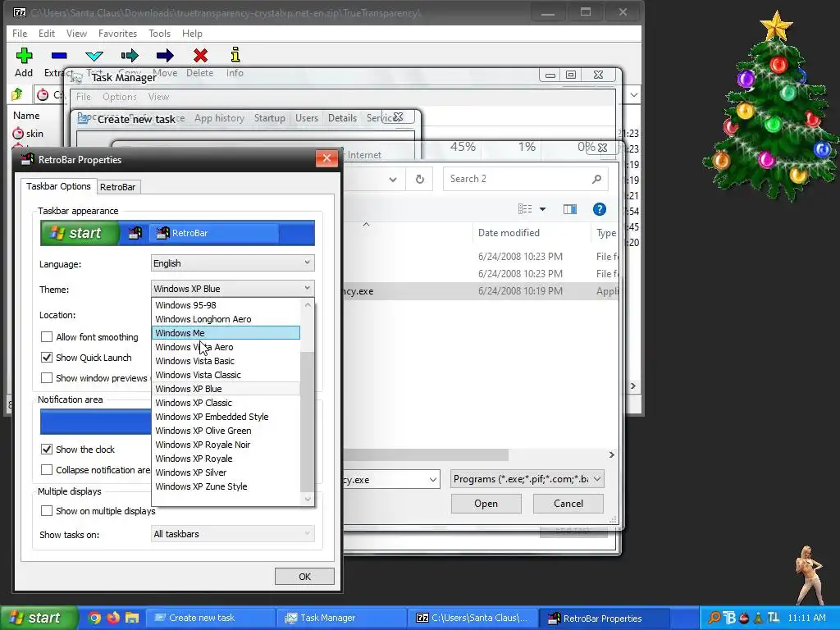Open Chrome from the Quick Launch area

point(94,618)
